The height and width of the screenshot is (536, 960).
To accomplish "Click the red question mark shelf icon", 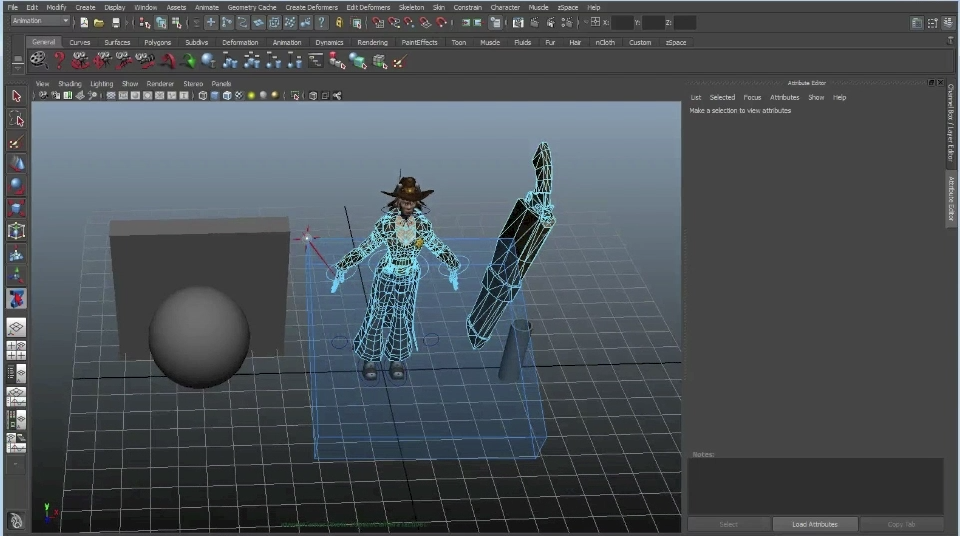I will point(59,60).
